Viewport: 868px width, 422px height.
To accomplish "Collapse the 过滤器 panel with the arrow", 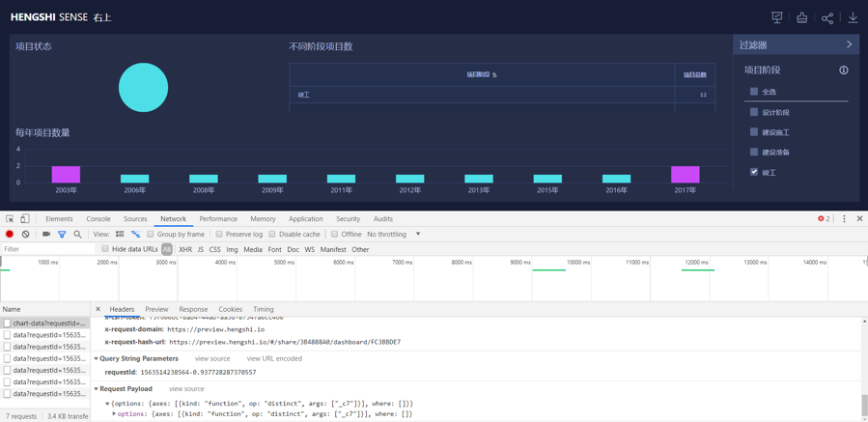I will [x=850, y=44].
